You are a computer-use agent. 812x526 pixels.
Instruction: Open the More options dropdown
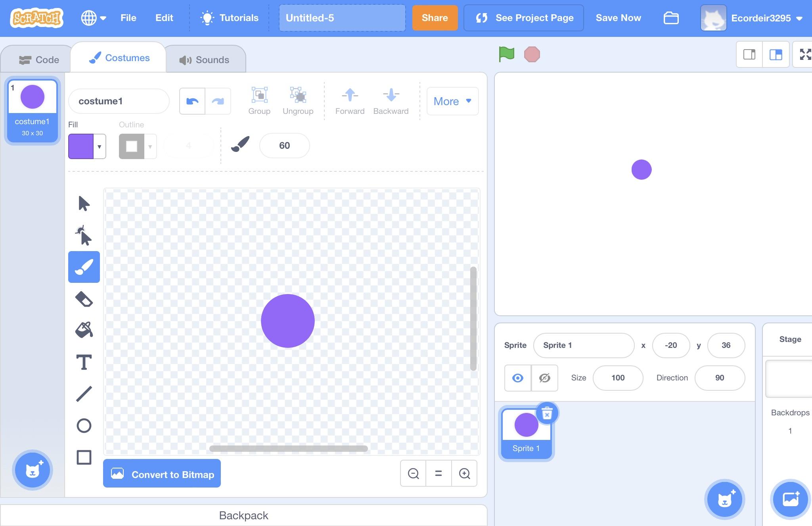(452, 101)
